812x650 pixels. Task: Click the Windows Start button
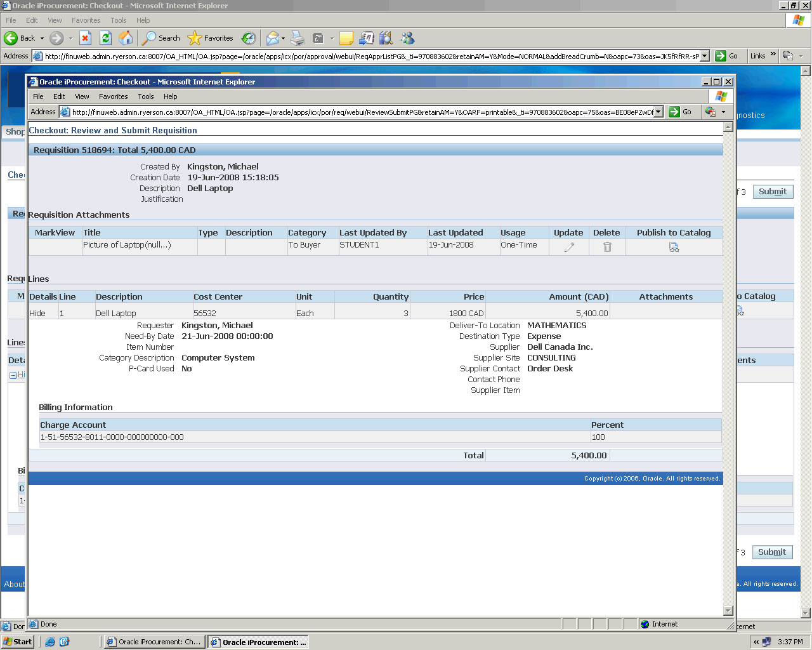tap(17, 642)
